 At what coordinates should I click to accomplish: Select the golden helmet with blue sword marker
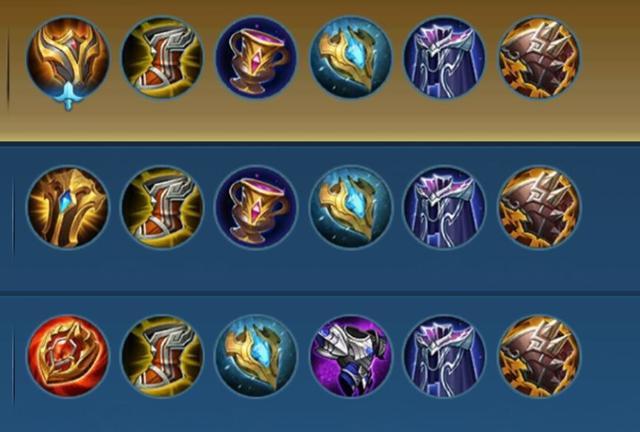click(x=68, y=61)
